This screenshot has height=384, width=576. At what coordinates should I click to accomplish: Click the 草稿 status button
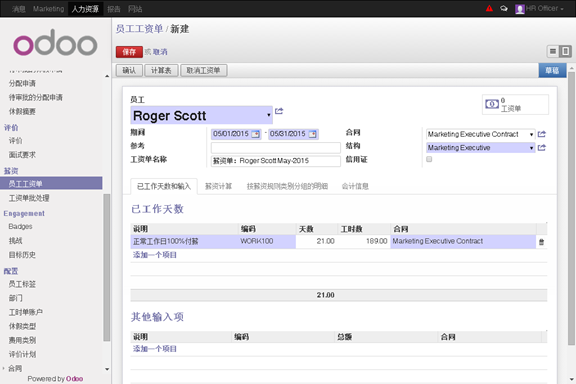click(552, 70)
